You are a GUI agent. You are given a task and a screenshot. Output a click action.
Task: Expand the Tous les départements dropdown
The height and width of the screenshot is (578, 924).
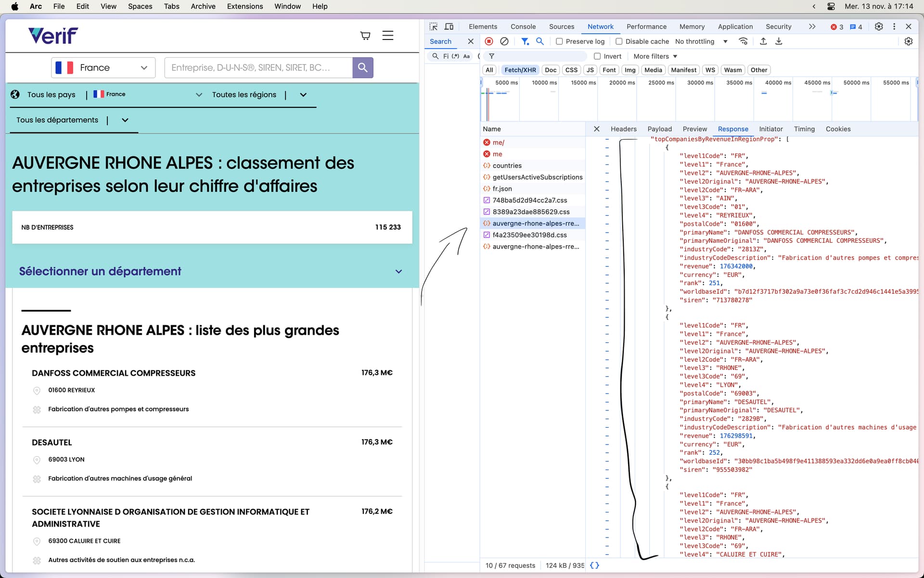[125, 120]
